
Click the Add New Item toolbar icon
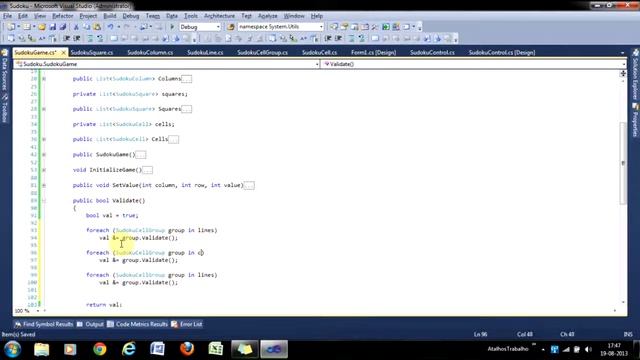pos(27,27)
